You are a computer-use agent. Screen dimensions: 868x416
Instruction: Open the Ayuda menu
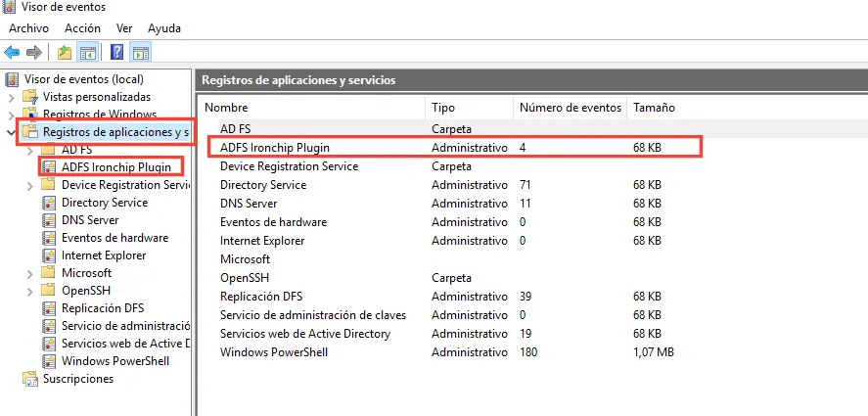[164, 28]
